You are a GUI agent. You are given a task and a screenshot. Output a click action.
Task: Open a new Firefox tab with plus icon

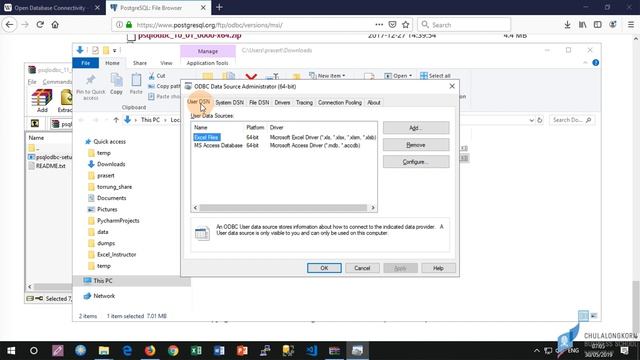coord(219,7)
